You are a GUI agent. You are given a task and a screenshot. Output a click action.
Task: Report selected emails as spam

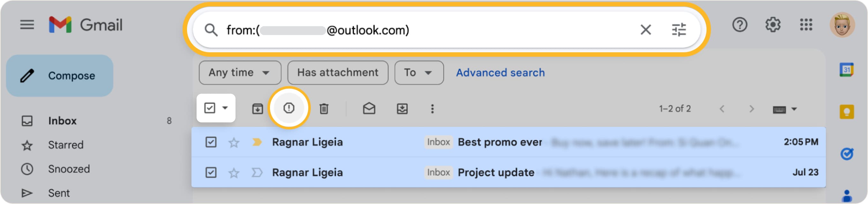pyautogui.click(x=289, y=108)
